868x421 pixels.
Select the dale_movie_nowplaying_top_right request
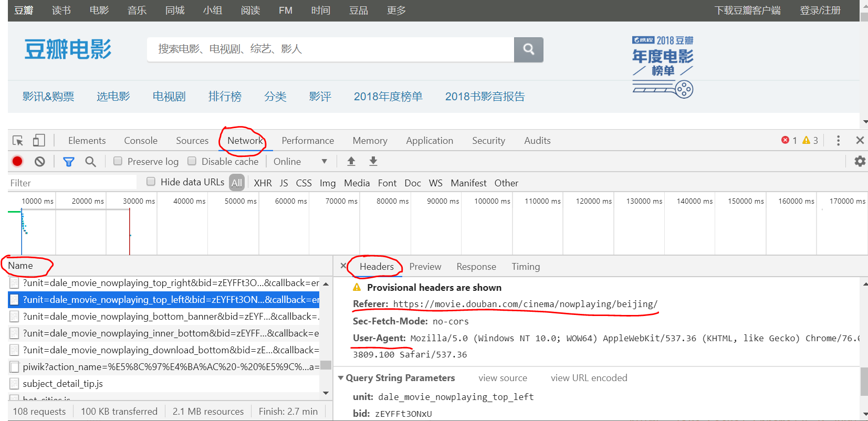point(163,283)
